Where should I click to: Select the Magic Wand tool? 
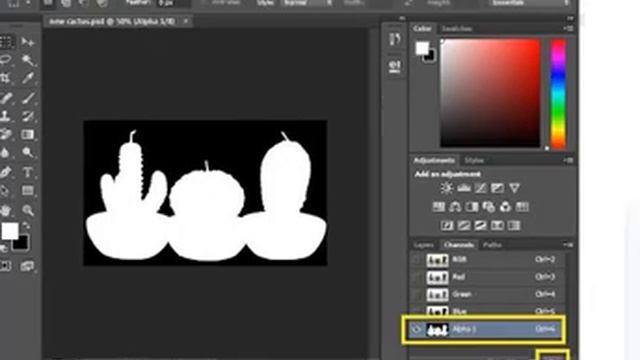tap(28, 60)
